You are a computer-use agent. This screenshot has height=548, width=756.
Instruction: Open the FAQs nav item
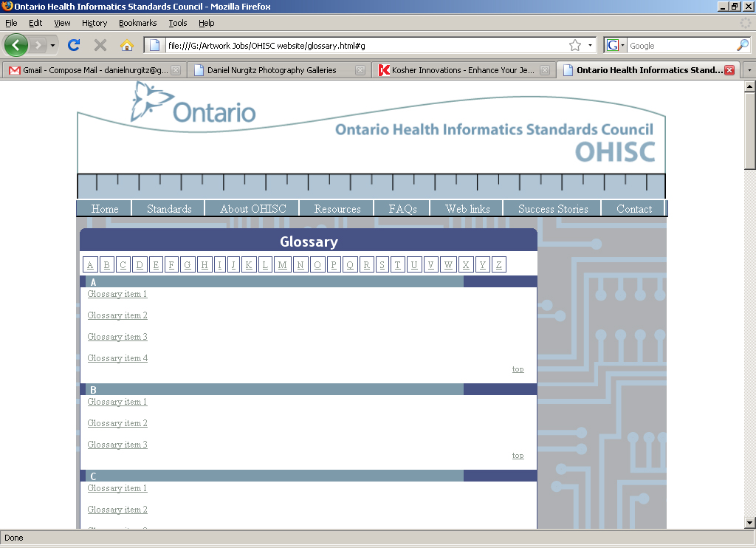click(x=402, y=209)
